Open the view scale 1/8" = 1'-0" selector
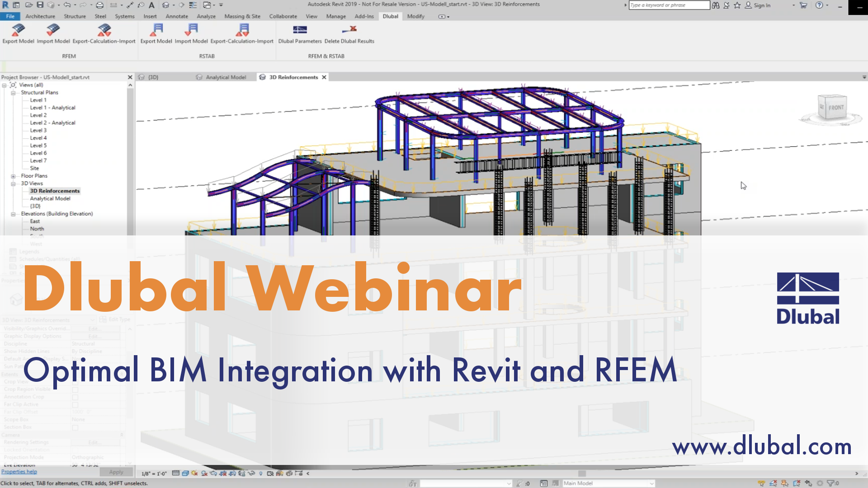The image size is (868, 488). pyautogui.click(x=154, y=474)
